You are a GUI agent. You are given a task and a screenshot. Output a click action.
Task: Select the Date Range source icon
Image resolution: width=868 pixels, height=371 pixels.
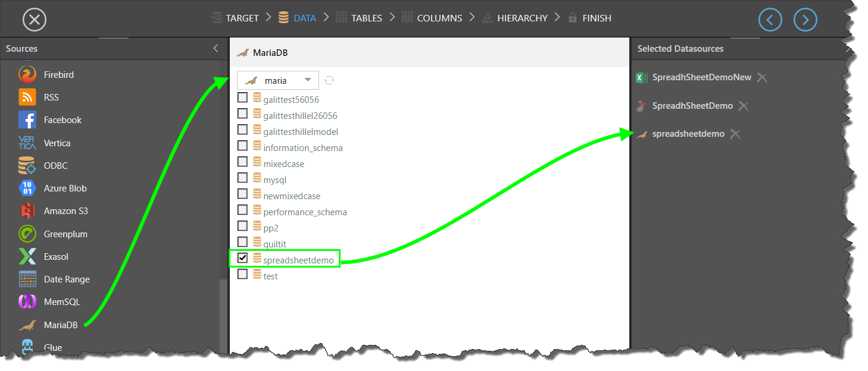[x=27, y=279]
